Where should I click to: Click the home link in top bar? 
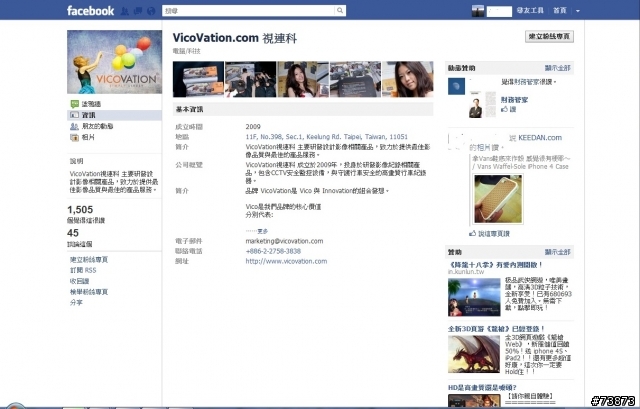tap(560, 11)
